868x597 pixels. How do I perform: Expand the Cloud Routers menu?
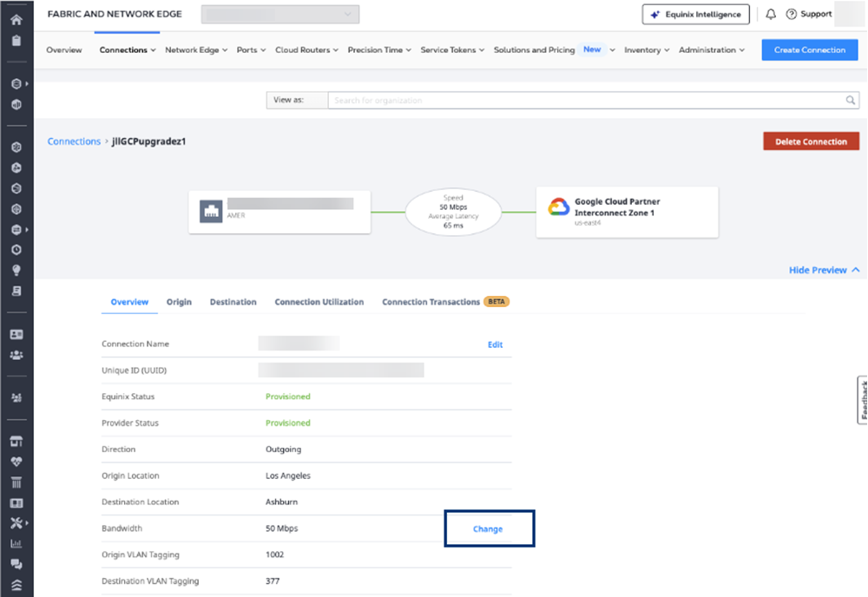point(306,49)
